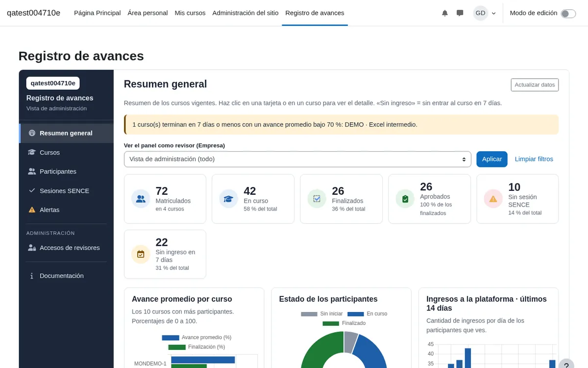The image size is (588, 368).
Task: Toggle the Finalización (%) legend swatch
Action: pyautogui.click(x=177, y=347)
